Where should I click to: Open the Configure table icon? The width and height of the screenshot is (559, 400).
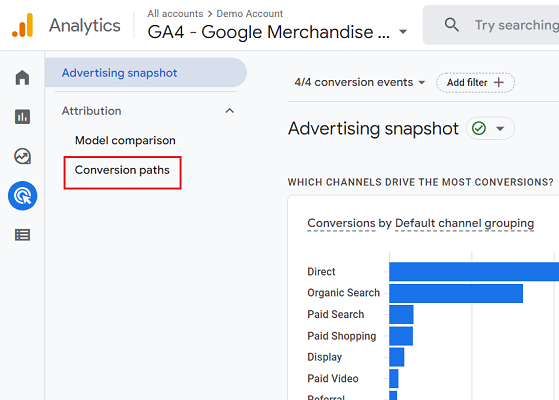(22, 235)
